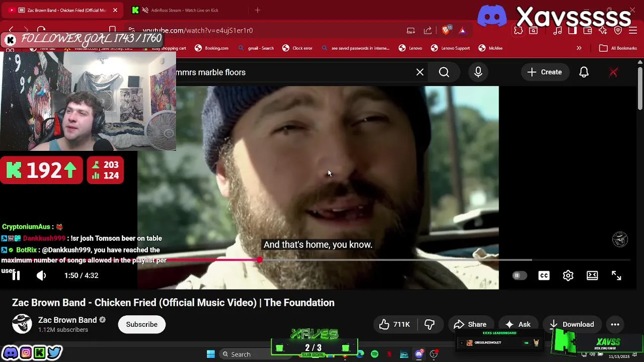Open the Leo AI sparkle icon
Screen dimensions: 644x362
603,30
